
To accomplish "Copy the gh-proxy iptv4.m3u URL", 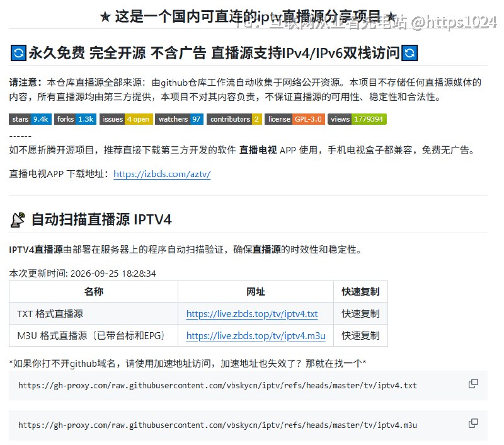I will 473,423.
